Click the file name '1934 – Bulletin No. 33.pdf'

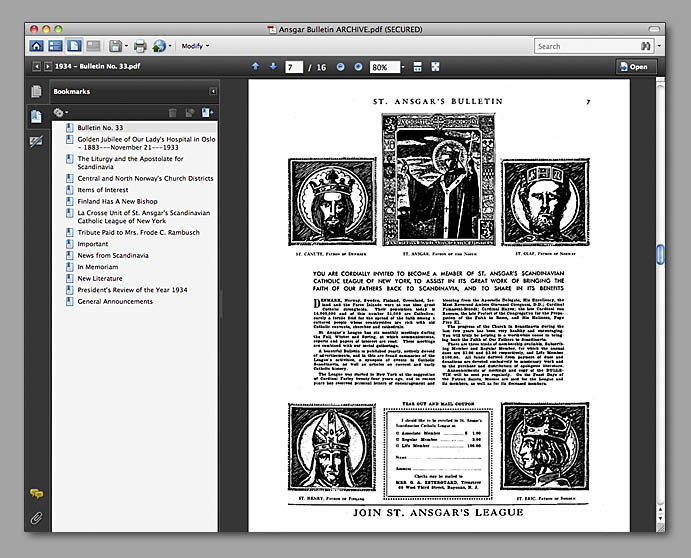coord(97,67)
